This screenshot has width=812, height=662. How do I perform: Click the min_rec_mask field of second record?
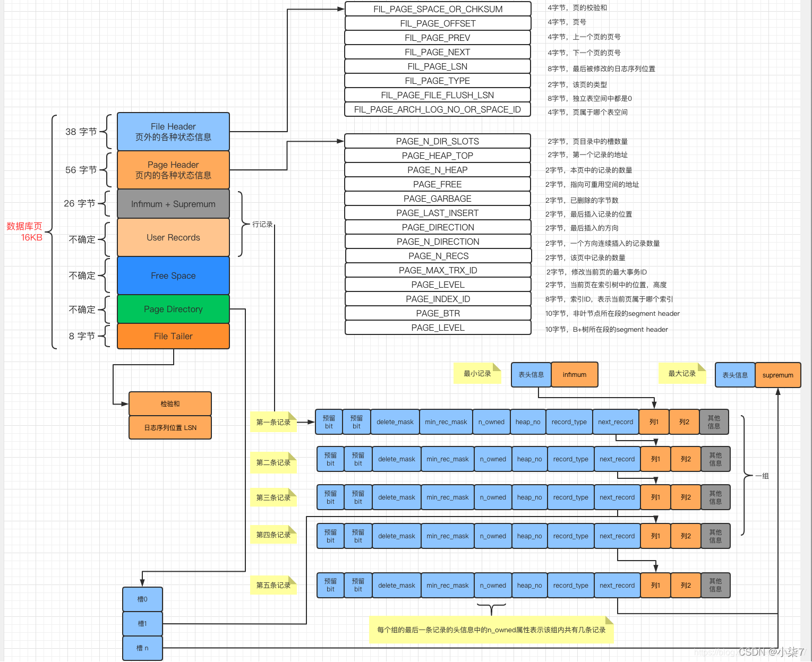[x=448, y=459]
